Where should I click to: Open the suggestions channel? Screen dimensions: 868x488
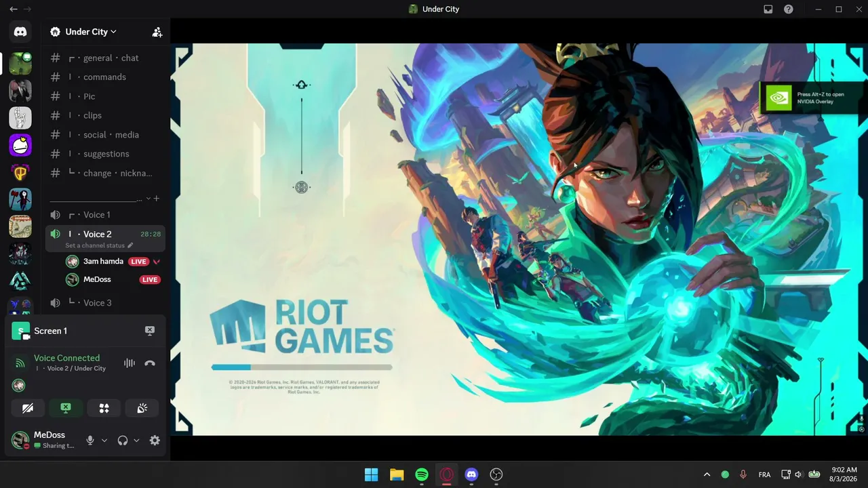point(105,154)
